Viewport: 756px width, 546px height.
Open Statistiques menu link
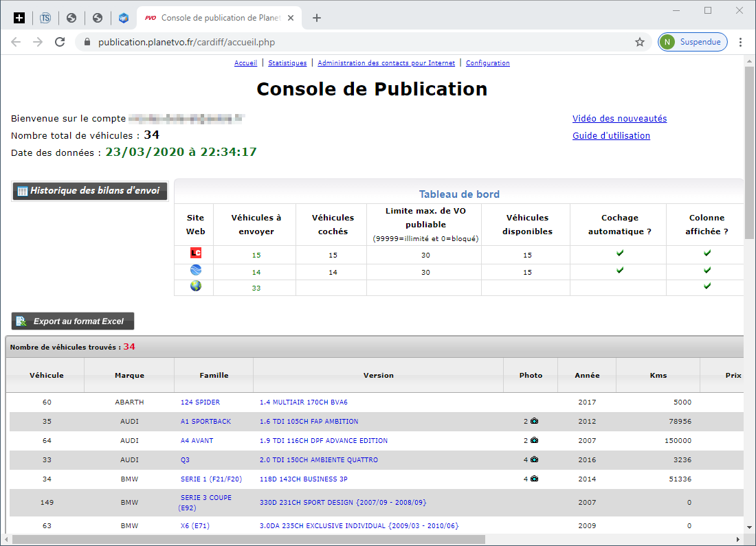click(287, 63)
